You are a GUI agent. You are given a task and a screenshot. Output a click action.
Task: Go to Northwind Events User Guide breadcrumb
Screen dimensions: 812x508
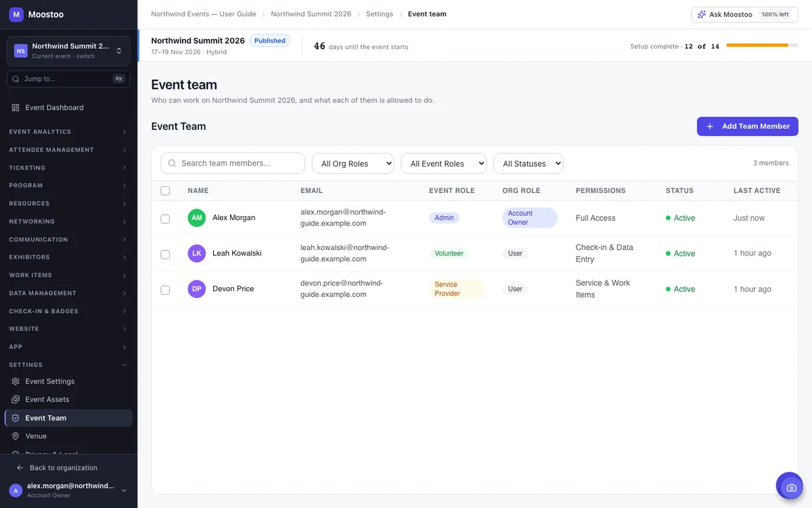(x=204, y=14)
